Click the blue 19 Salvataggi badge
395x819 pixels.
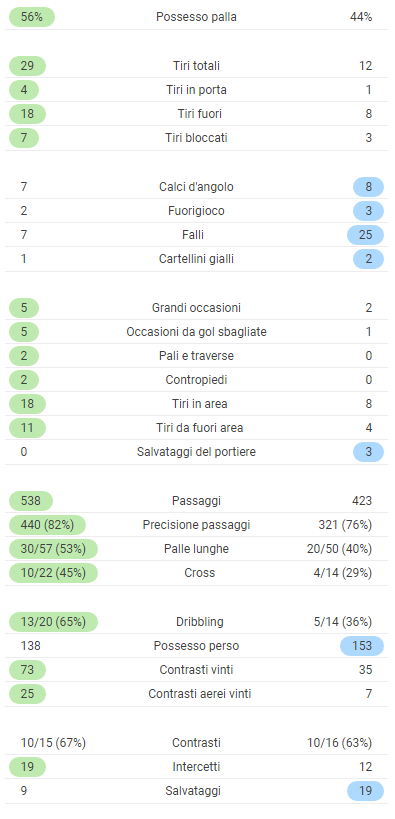(x=365, y=791)
